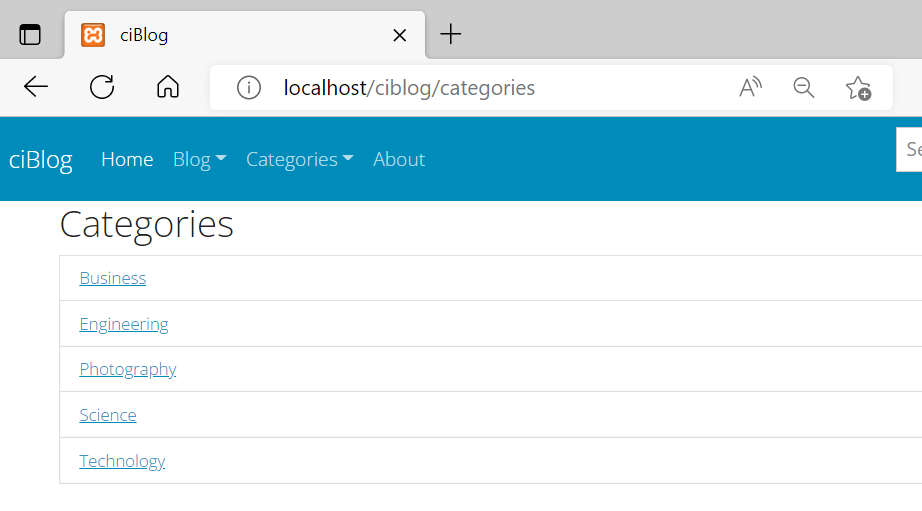Open the tab actions menu icon
Viewport: 922px width, 511px height.
point(30,35)
